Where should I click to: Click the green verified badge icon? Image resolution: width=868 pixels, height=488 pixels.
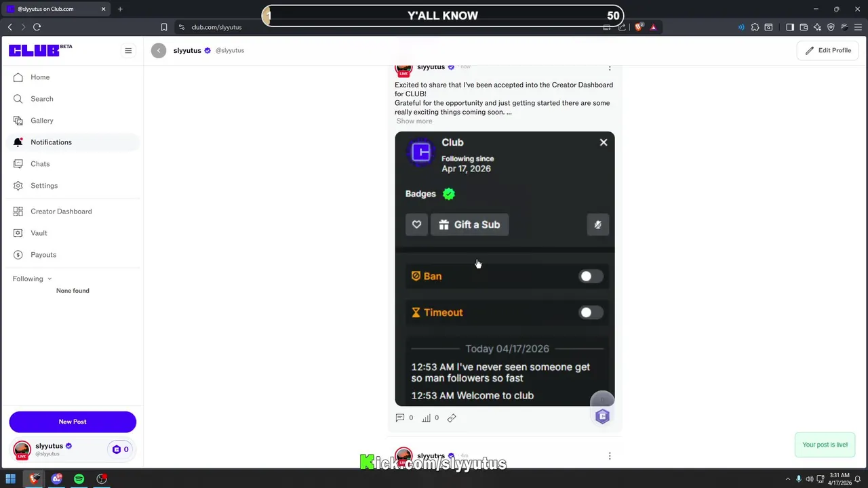pos(449,194)
